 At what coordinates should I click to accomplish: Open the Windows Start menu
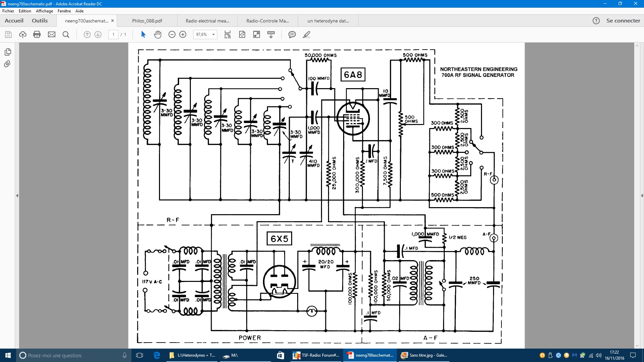point(8,355)
